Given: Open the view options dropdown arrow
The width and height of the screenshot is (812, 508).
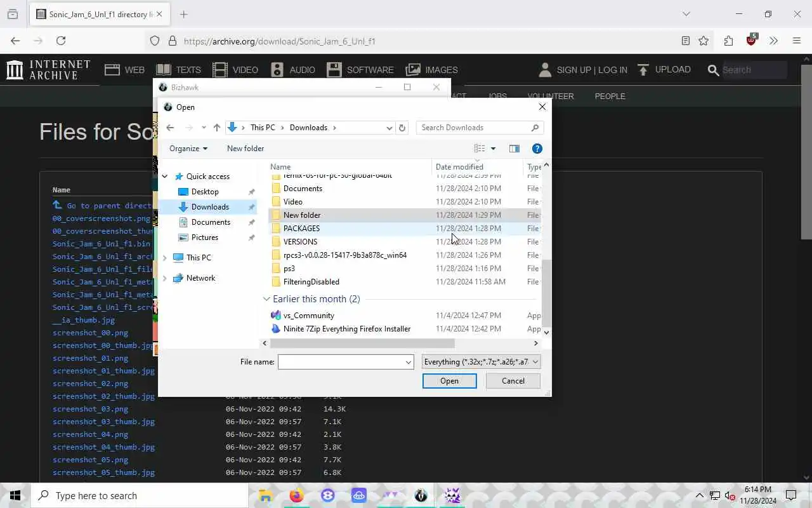Looking at the screenshot, I should (493, 149).
